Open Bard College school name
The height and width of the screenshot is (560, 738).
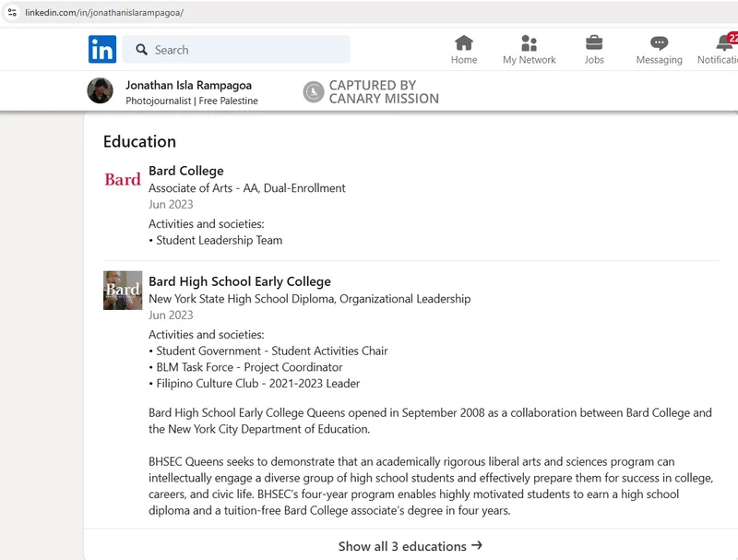click(186, 171)
